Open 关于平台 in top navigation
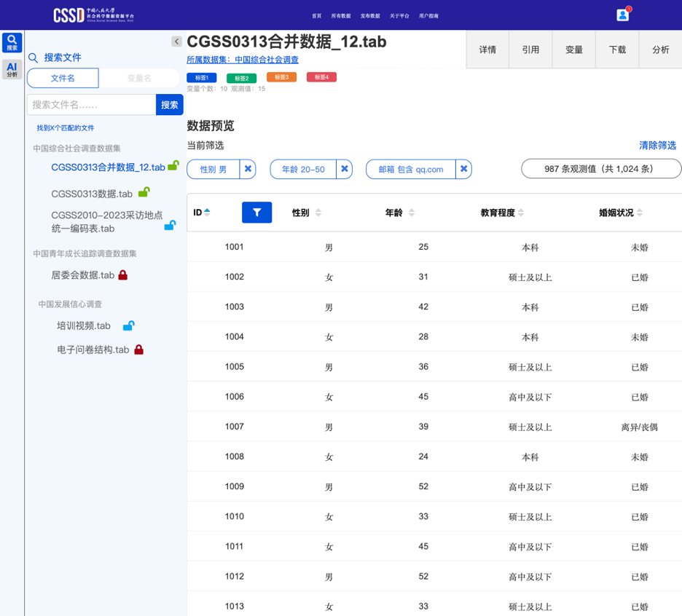 pos(399,15)
